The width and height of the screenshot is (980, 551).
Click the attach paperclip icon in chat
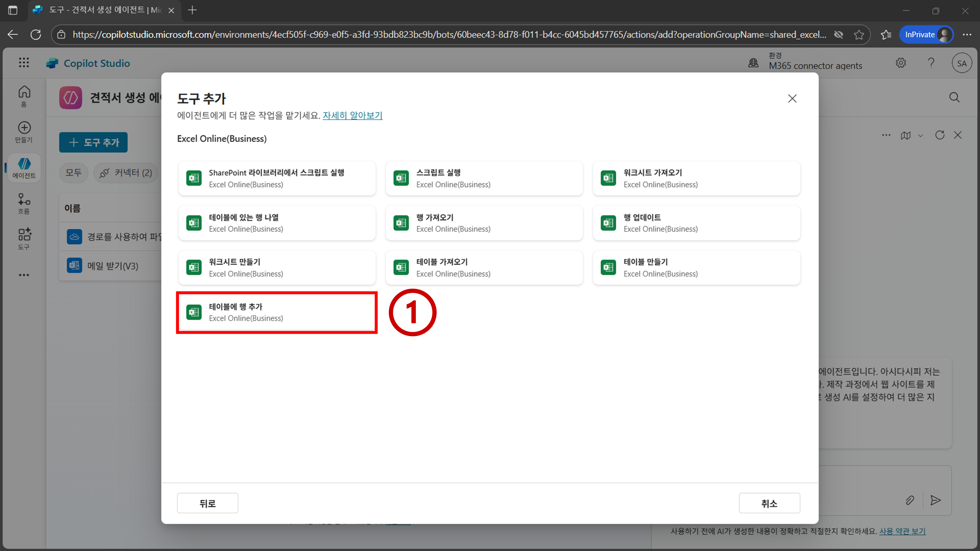pos(910,500)
